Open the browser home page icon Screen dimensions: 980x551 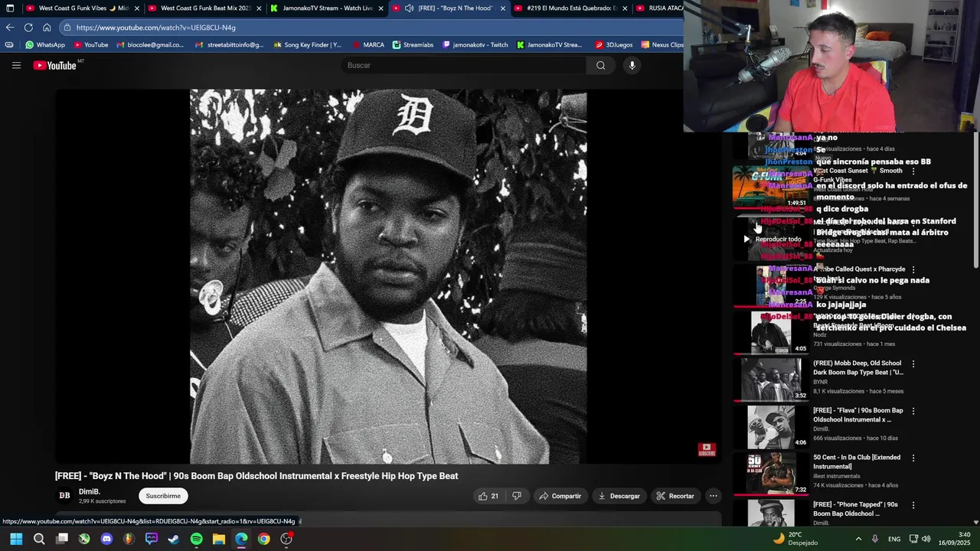point(47,27)
